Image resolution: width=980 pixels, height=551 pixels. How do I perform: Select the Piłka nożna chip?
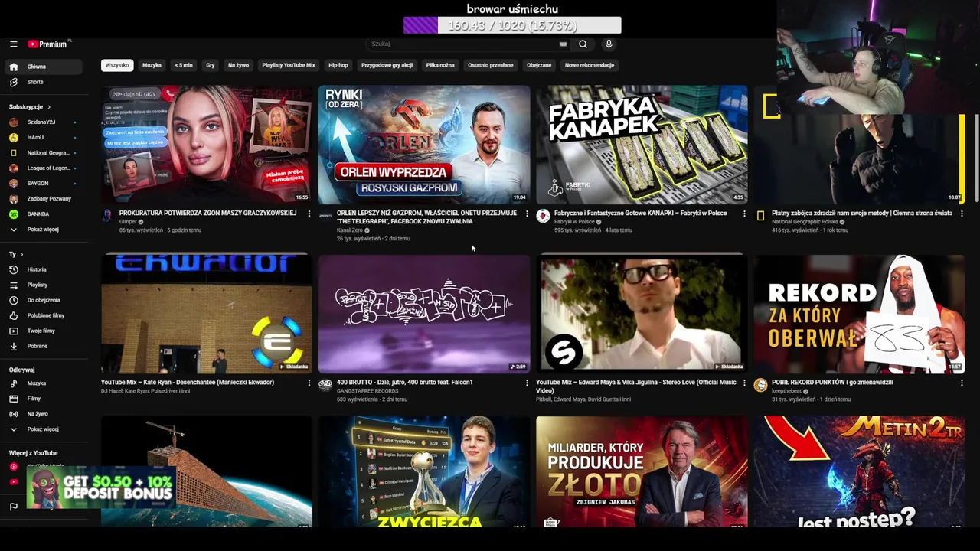pos(440,65)
